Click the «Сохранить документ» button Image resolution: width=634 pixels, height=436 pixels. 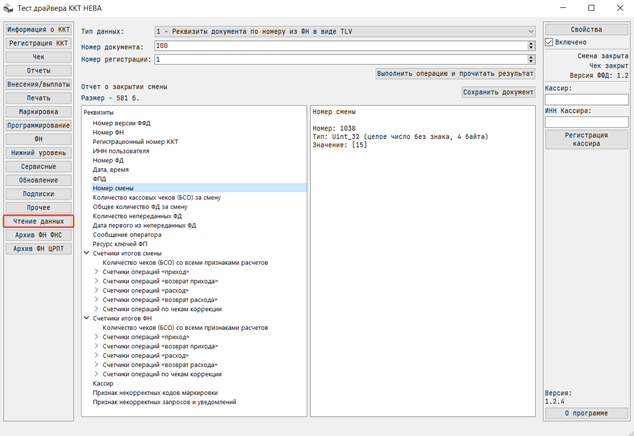498,92
